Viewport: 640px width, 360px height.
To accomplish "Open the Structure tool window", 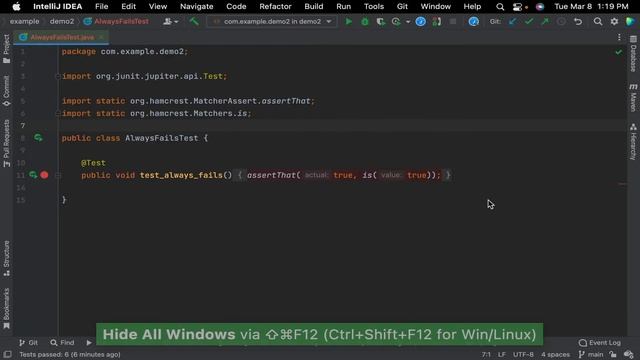I will 7,258.
